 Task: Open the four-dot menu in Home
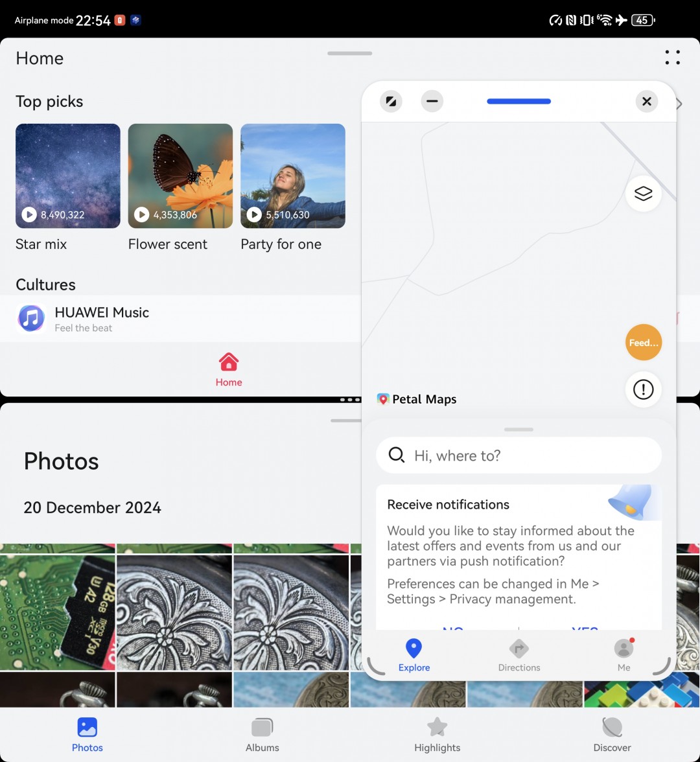(x=672, y=58)
